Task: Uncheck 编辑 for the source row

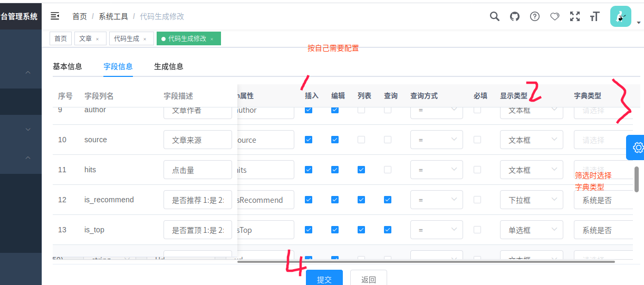Action: click(335, 140)
